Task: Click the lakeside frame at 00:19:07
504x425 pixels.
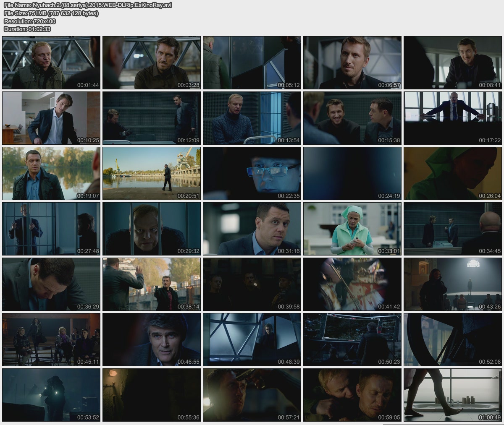Action: click(x=51, y=173)
